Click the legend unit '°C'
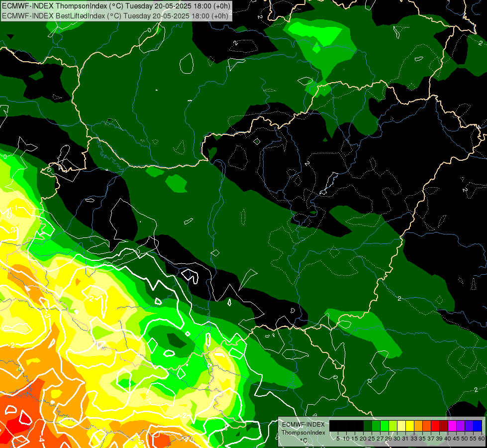This screenshot has height=448, width=487. pos(303,440)
